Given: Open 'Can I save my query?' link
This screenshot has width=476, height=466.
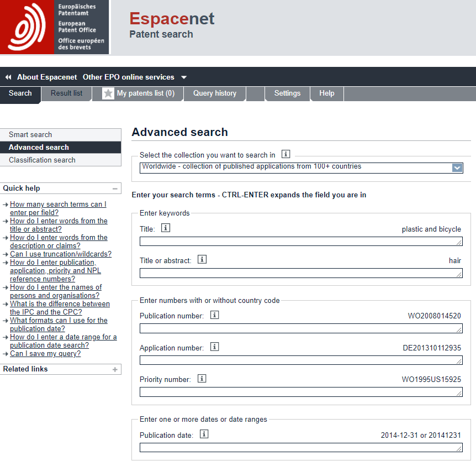Looking at the screenshot, I should click(x=45, y=354).
